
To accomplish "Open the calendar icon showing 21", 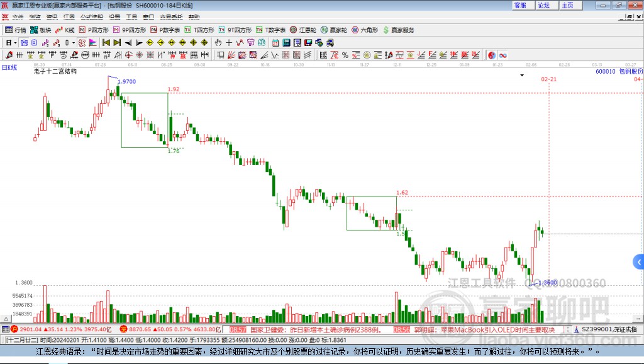I will pyautogui.click(x=275, y=42).
